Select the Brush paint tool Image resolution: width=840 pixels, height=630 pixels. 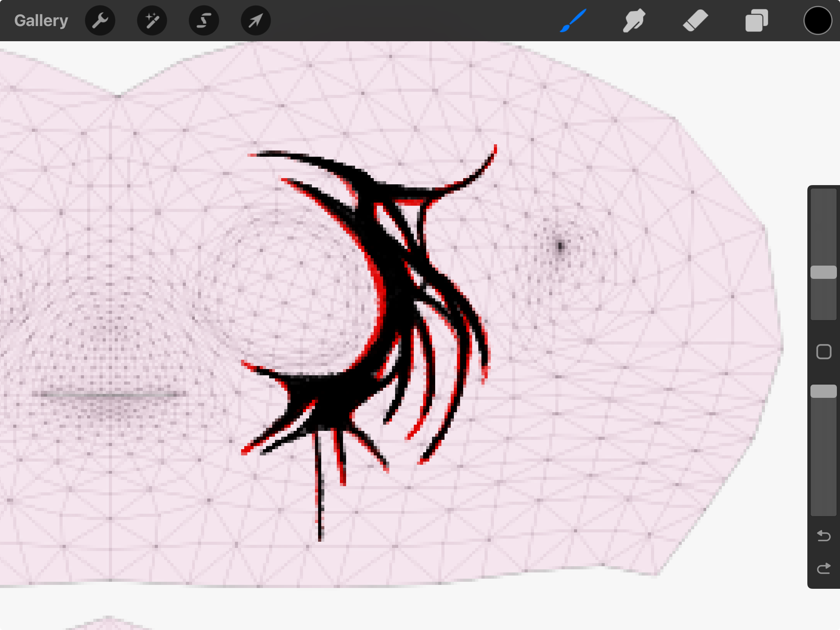point(573,21)
